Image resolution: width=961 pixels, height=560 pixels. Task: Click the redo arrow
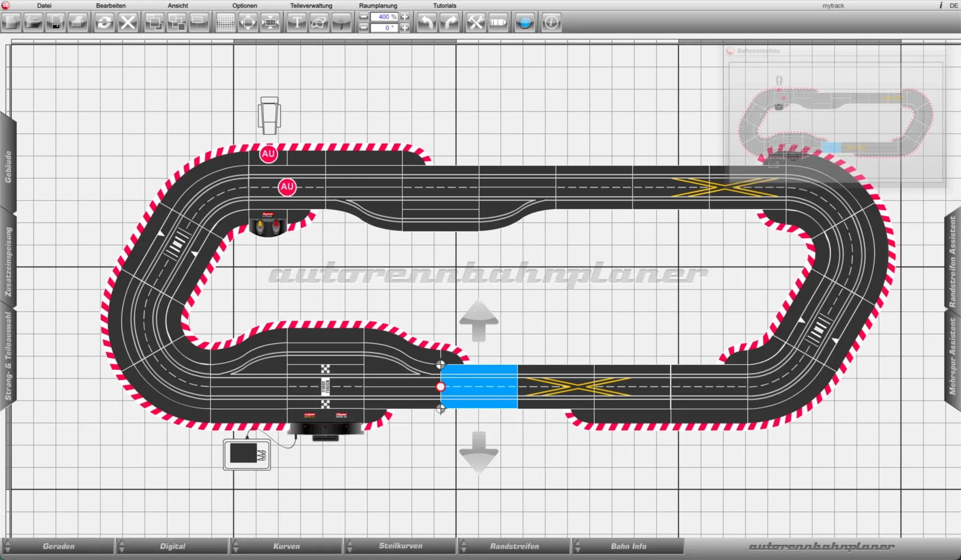click(x=450, y=23)
